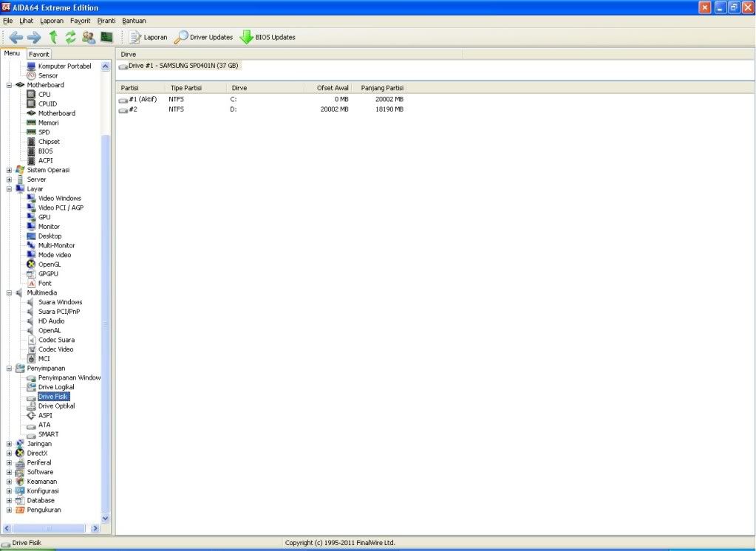Open BIOS Updates download
756x551 pixels.
(268, 37)
